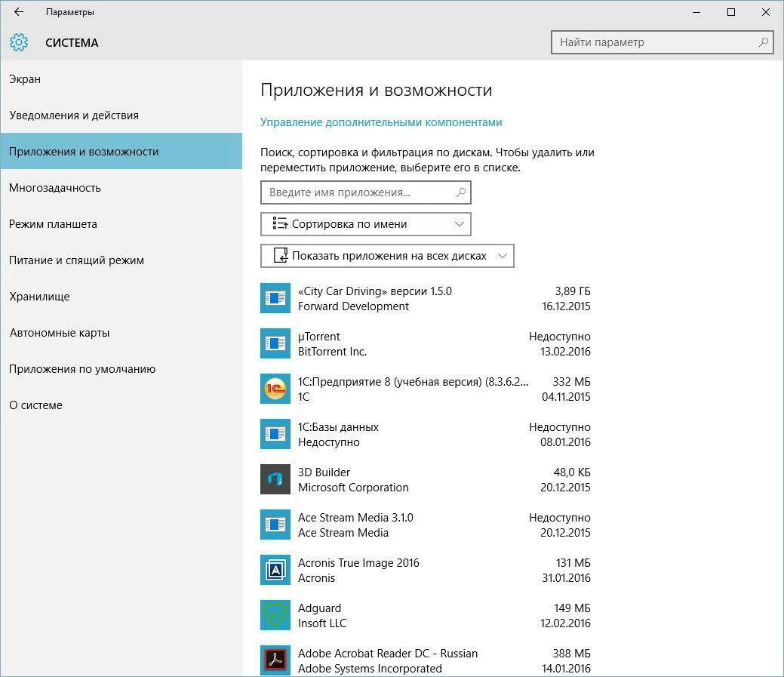Click the publisher Microsoft Corporation

click(353, 487)
